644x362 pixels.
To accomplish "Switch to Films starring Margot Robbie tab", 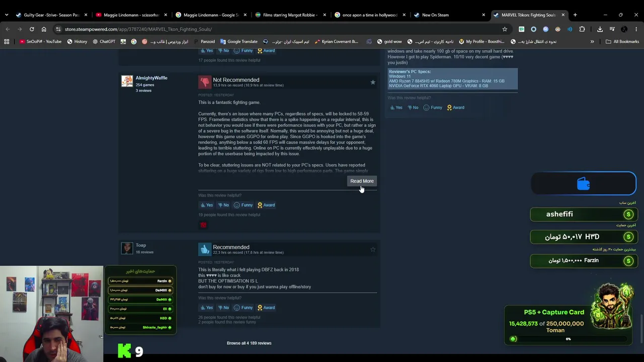I will [x=290, y=15].
